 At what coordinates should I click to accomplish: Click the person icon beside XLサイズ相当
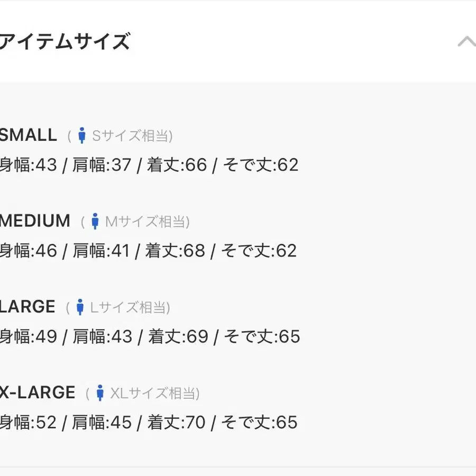pos(100,393)
